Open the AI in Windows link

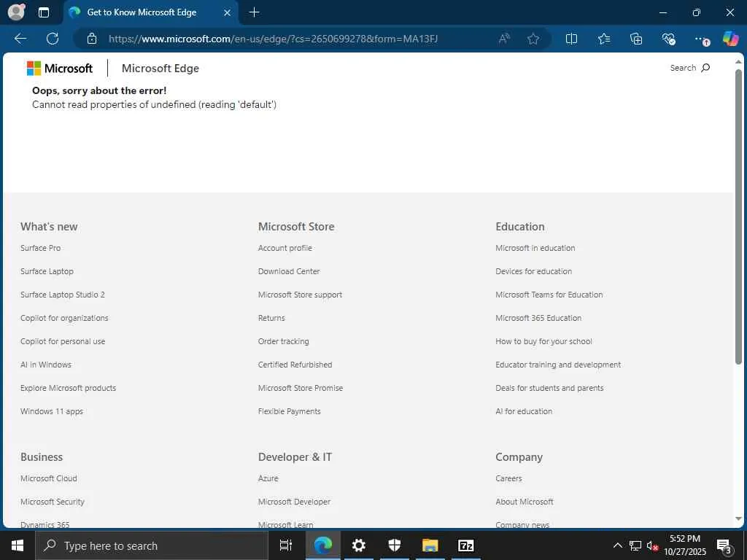coord(46,365)
